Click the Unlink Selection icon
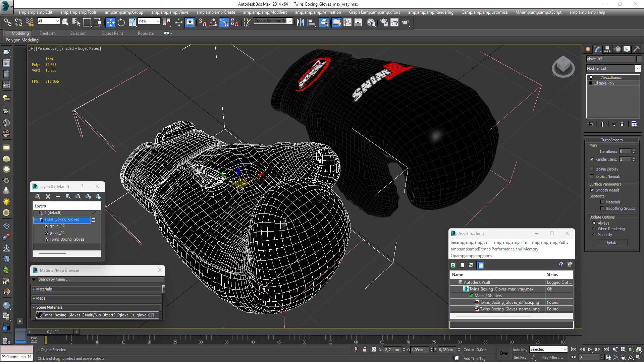Screen dimensions: 644x362 (x=18, y=22)
